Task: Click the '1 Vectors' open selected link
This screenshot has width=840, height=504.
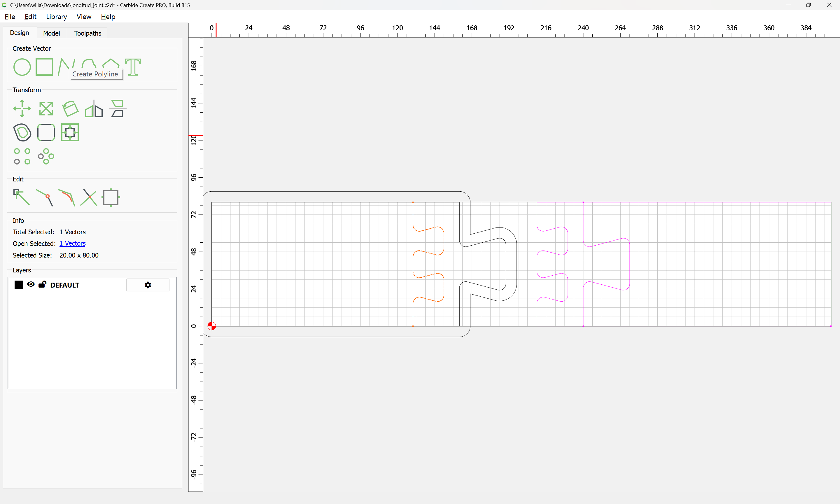Action: coord(72,244)
